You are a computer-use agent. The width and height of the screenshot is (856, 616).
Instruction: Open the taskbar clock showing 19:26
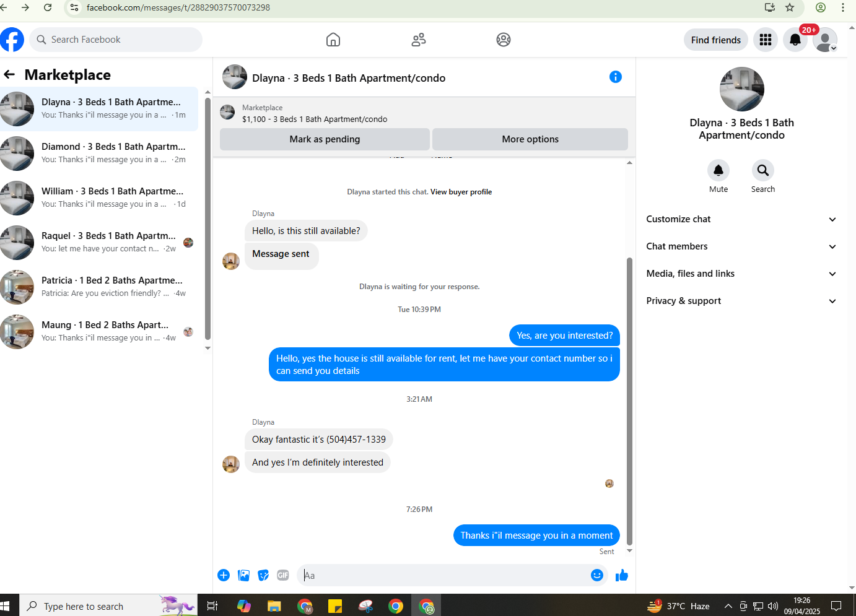point(802,605)
